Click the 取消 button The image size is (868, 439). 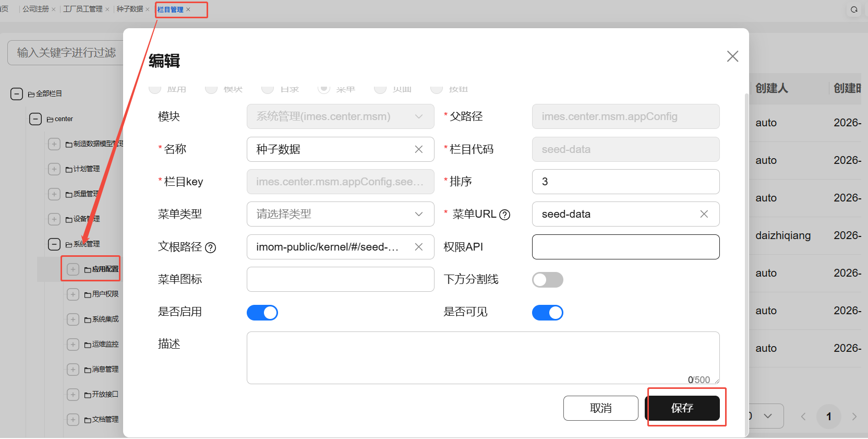601,408
